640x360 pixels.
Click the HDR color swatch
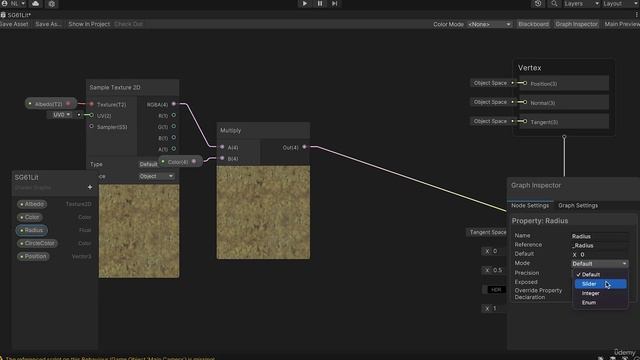click(x=496, y=290)
